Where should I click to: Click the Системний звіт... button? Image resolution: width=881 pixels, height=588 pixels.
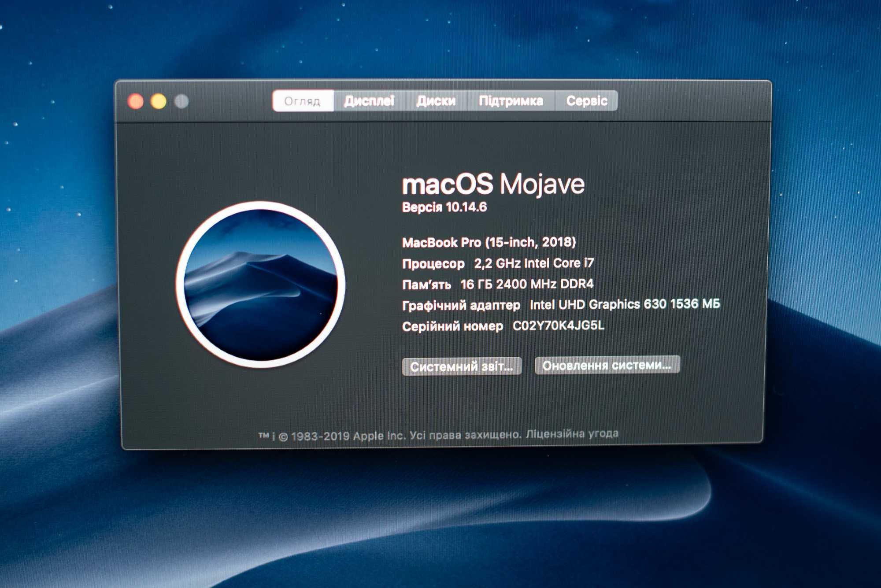pos(462,366)
